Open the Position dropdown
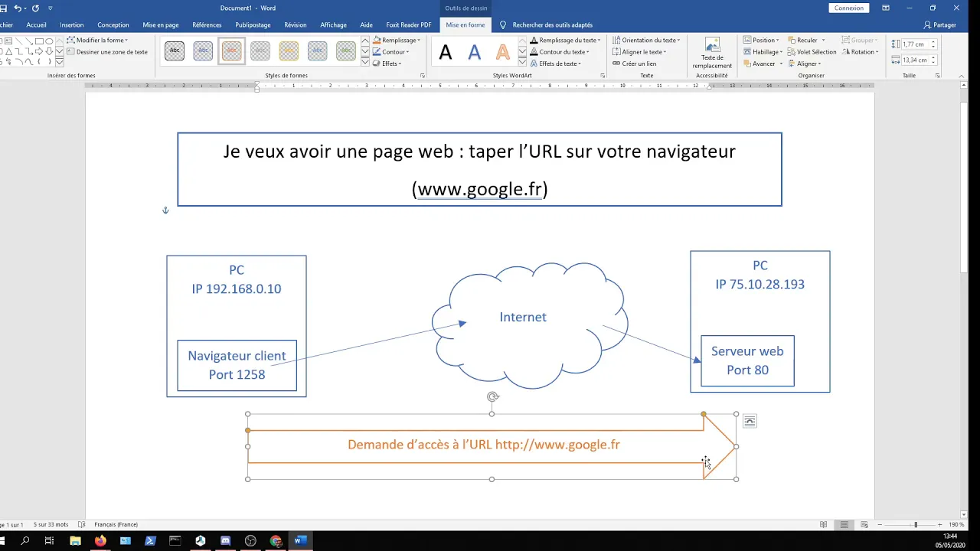This screenshot has height=551, width=980. pyautogui.click(x=761, y=40)
